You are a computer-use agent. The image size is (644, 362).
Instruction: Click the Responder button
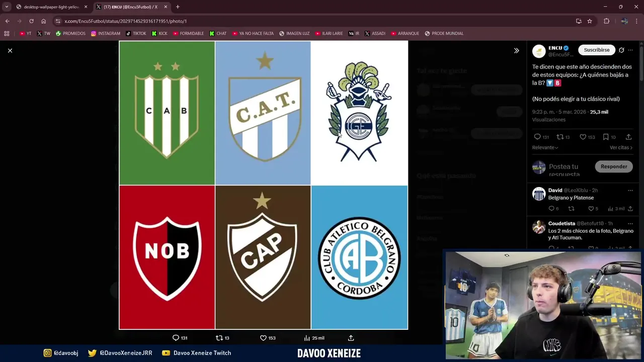(614, 166)
